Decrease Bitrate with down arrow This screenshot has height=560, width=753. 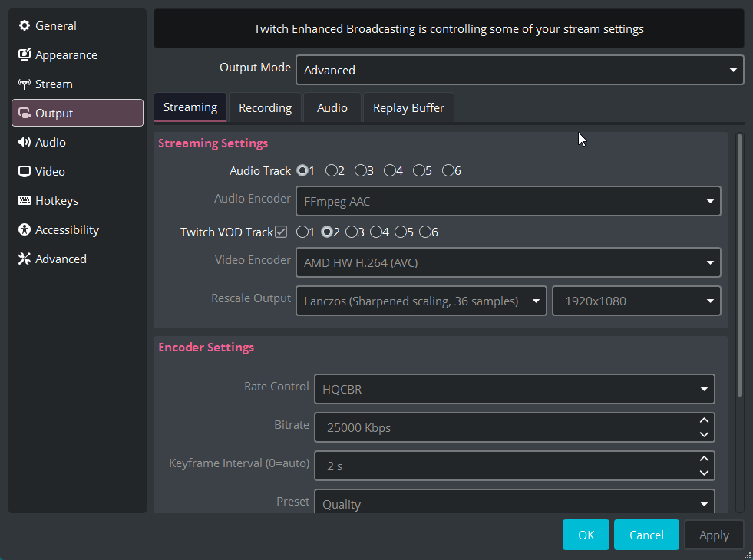[x=704, y=434]
